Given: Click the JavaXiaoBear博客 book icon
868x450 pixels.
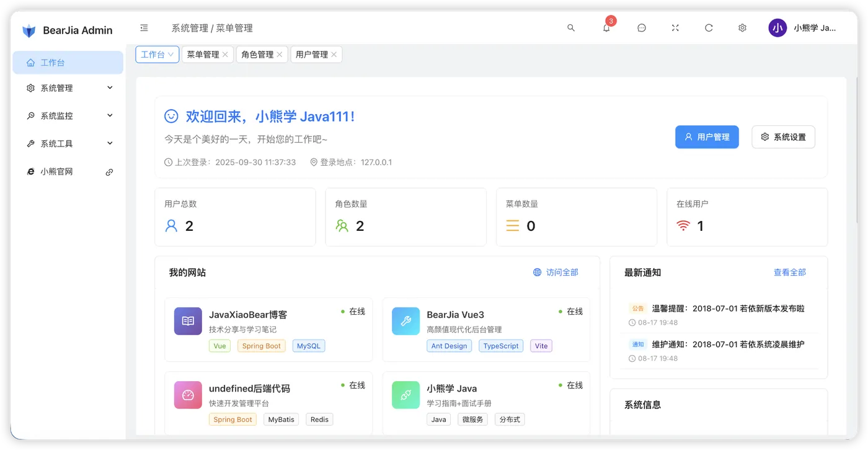Looking at the screenshot, I should (x=188, y=321).
